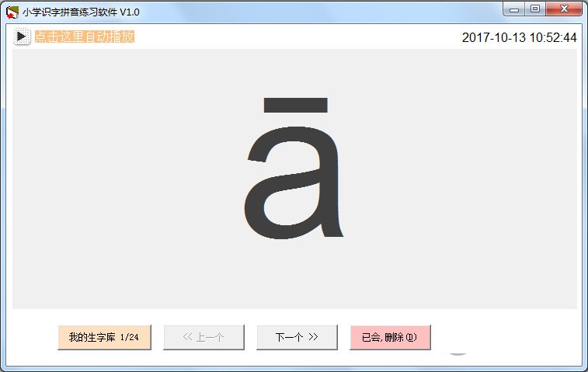Click the double arrow on 下一个 button
588x372 pixels.
[x=314, y=338]
